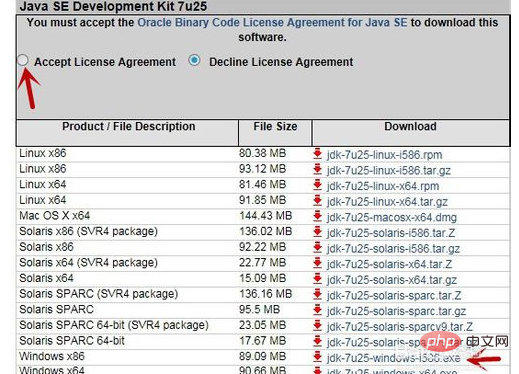Viewport: 519px width, 374px height.
Task: Click red download icon beside linux-x64.rpm
Action: (x=317, y=185)
